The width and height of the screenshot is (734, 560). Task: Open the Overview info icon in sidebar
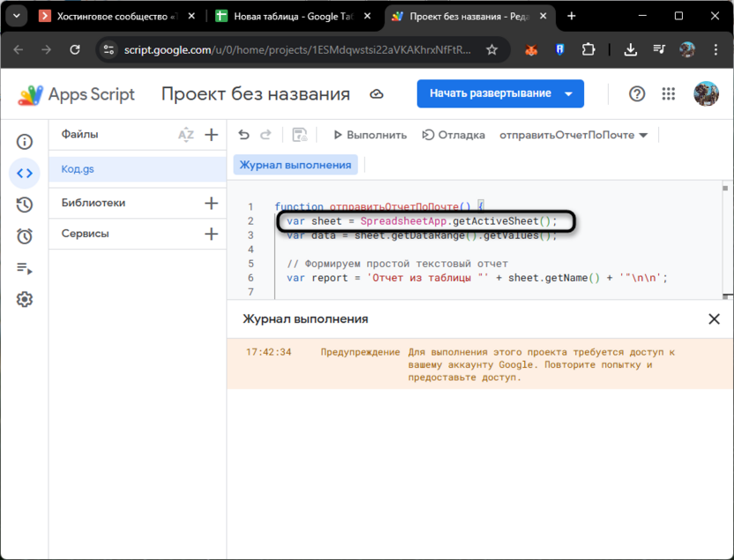coord(25,141)
